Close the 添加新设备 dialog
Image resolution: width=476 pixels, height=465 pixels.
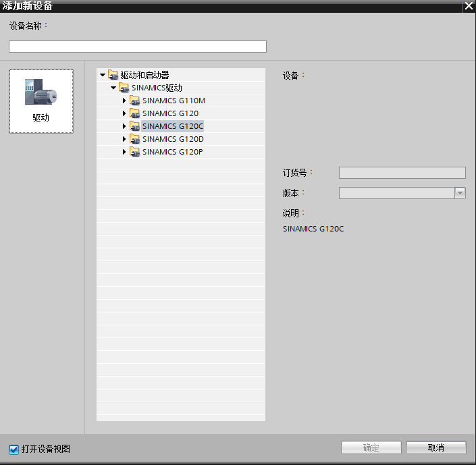(x=469, y=6)
